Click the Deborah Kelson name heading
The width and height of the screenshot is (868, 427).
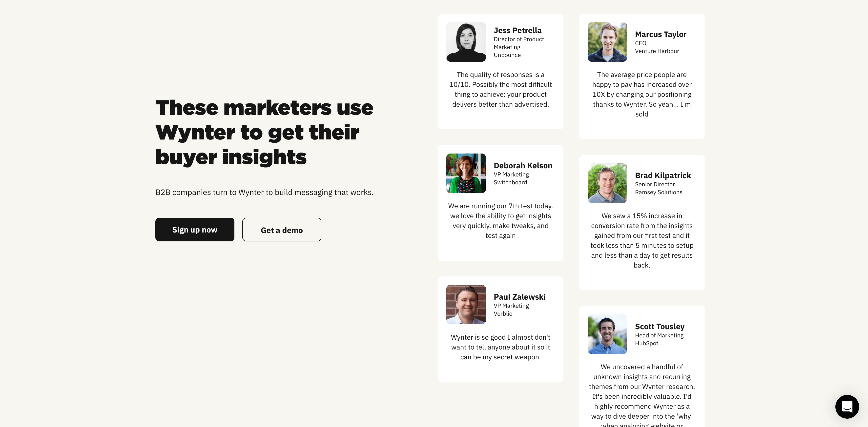523,166
